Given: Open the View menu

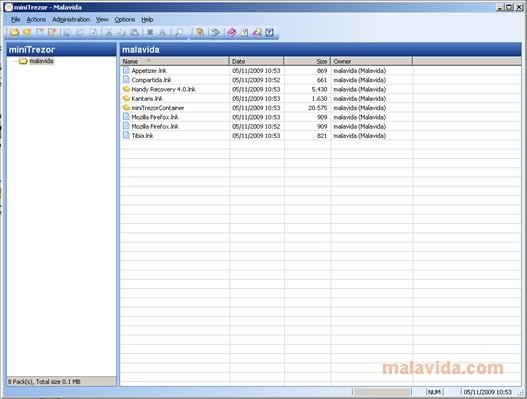Looking at the screenshot, I should (x=102, y=19).
